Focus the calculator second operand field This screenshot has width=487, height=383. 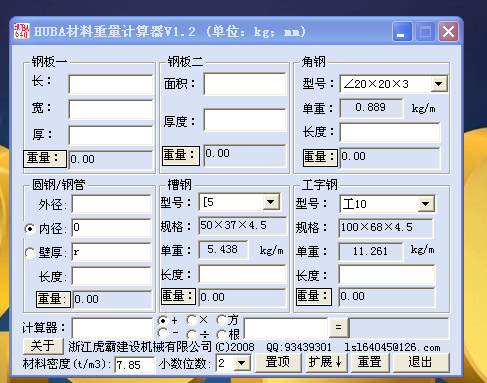(x=286, y=328)
